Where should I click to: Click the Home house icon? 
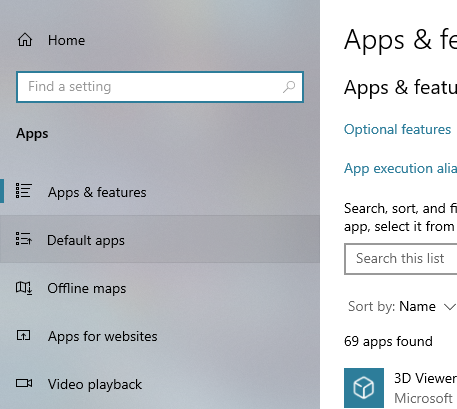25,40
